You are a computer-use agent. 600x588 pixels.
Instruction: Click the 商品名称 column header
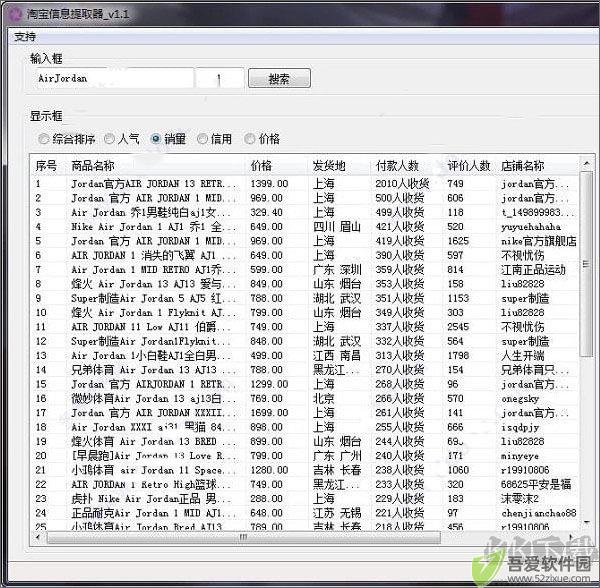point(157,166)
